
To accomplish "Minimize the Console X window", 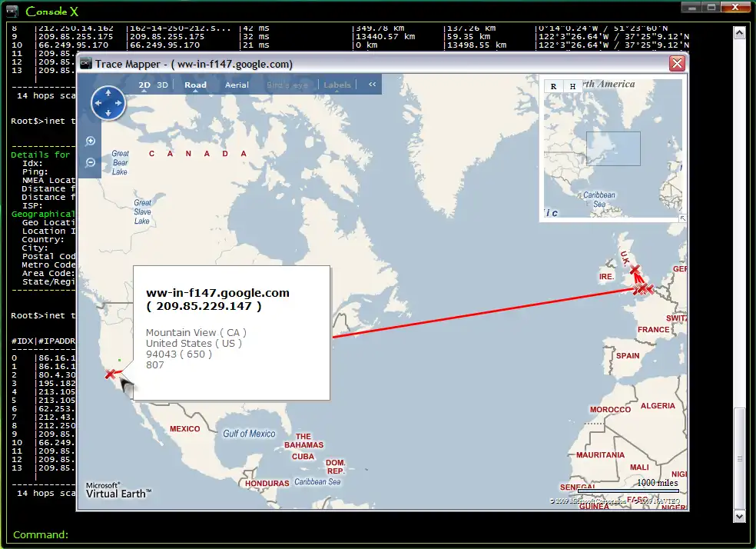I will 693,7.
